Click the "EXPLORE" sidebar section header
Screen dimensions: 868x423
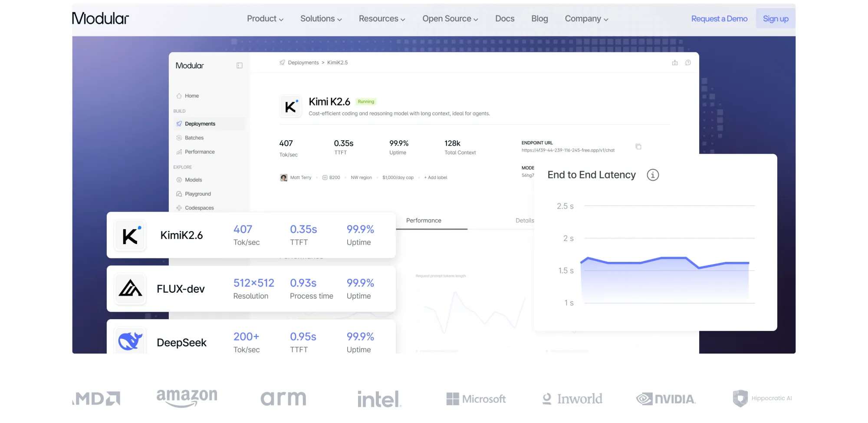point(182,167)
